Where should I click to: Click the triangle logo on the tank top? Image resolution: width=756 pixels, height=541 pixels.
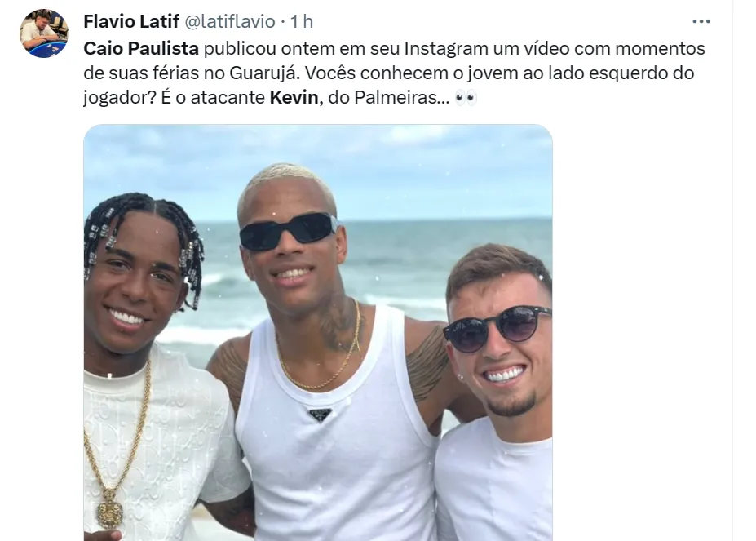click(321, 415)
